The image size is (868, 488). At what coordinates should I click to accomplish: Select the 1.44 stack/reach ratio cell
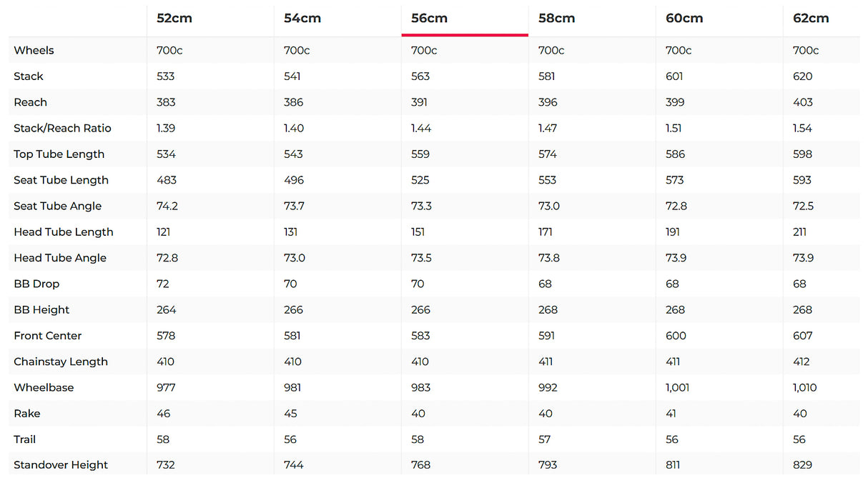click(422, 129)
